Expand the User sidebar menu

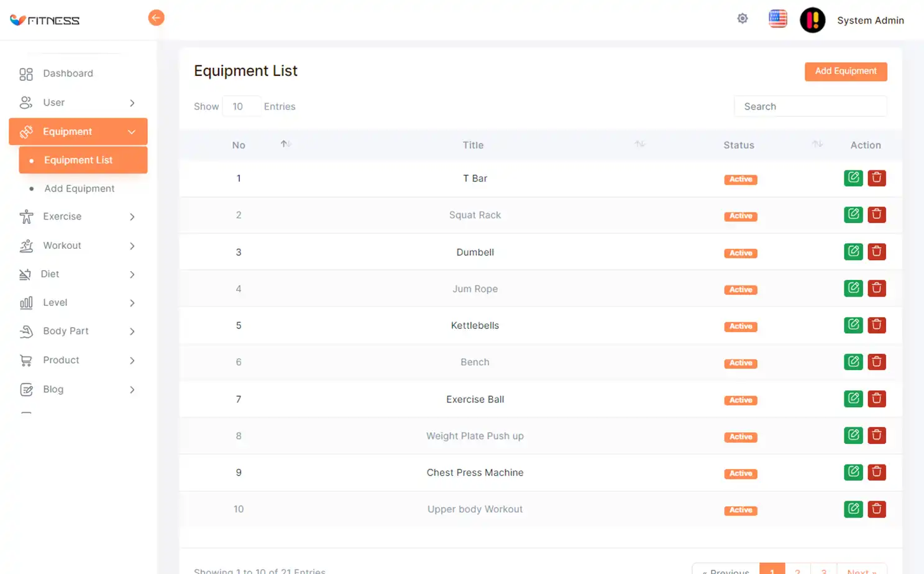[x=78, y=103]
